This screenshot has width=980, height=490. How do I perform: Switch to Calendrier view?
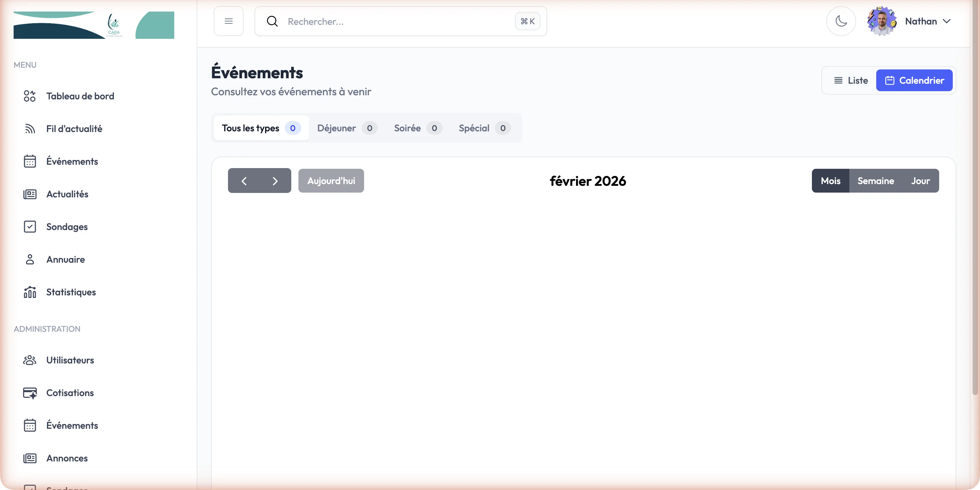tap(914, 81)
